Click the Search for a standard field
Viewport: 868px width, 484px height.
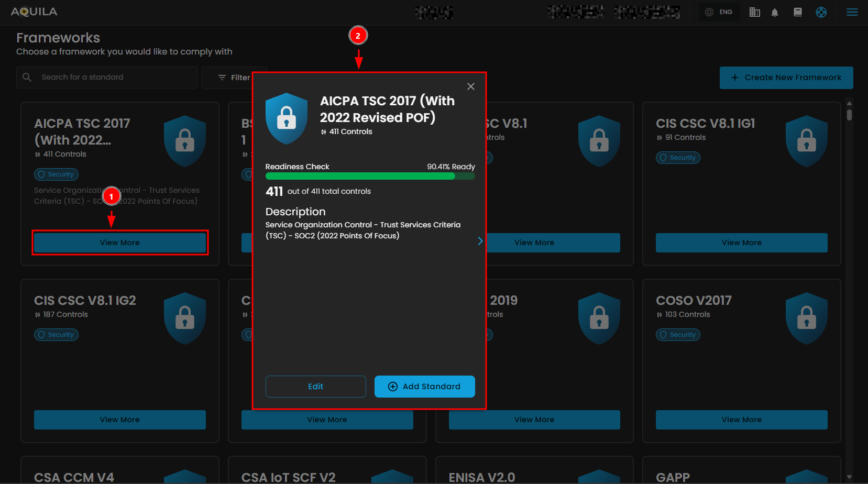tap(115, 77)
